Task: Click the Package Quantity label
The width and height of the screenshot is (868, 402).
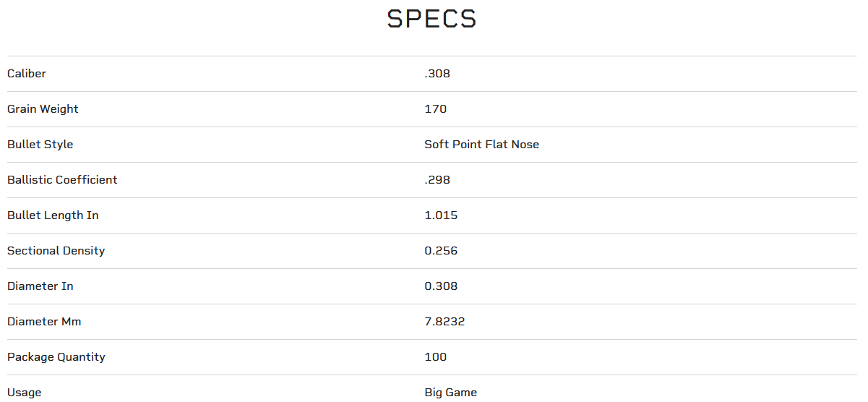Action: tap(56, 357)
